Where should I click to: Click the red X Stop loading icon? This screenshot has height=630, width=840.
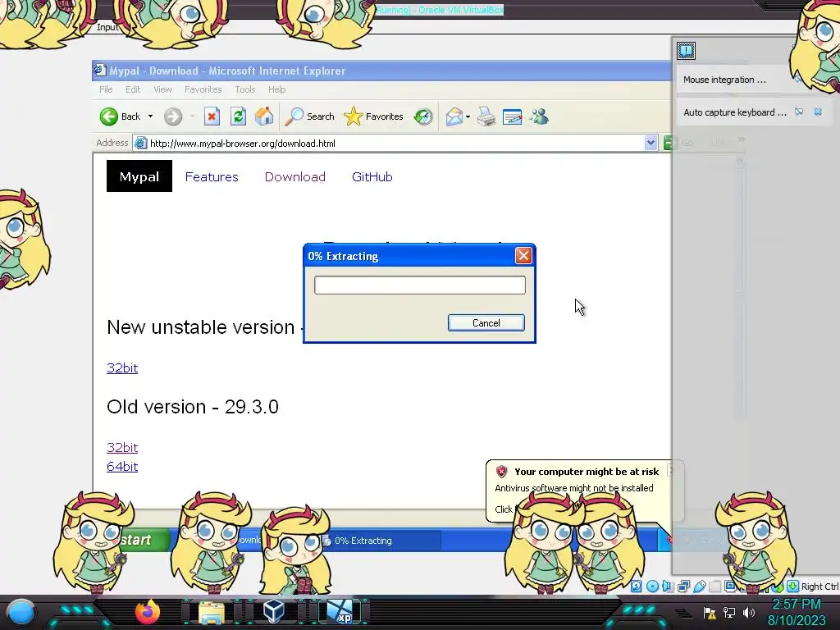tap(212, 116)
